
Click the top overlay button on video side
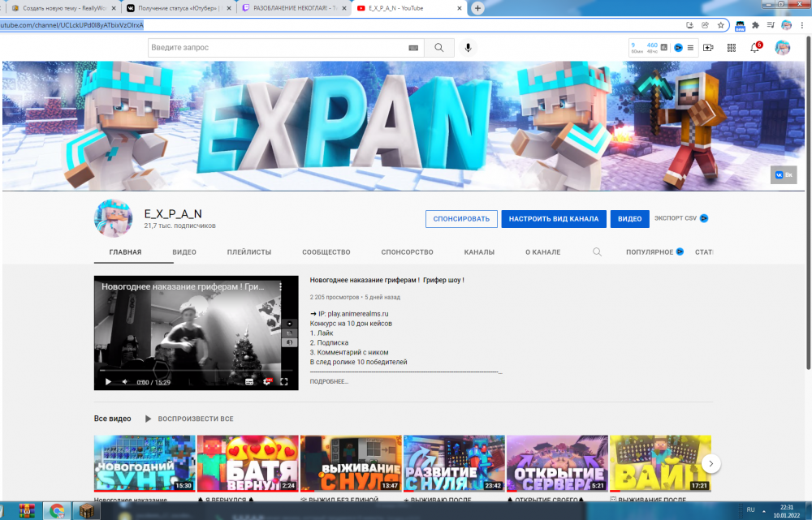click(289, 324)
